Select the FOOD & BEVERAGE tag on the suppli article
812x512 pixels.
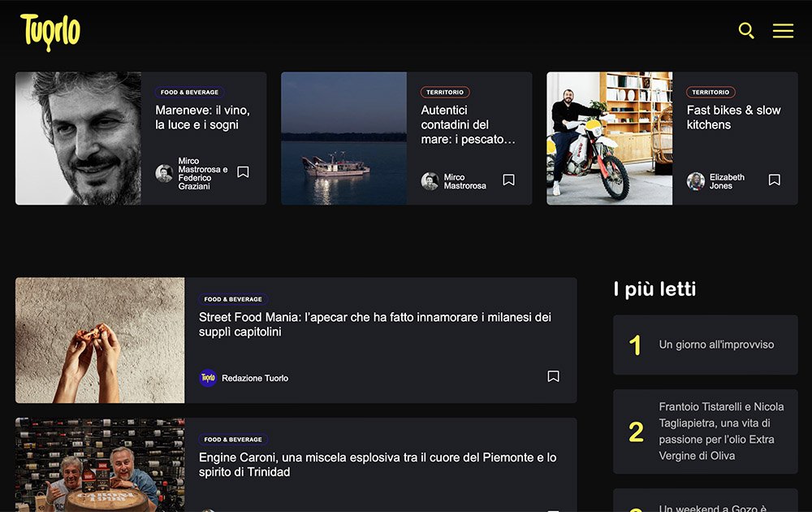coord(235,299)
